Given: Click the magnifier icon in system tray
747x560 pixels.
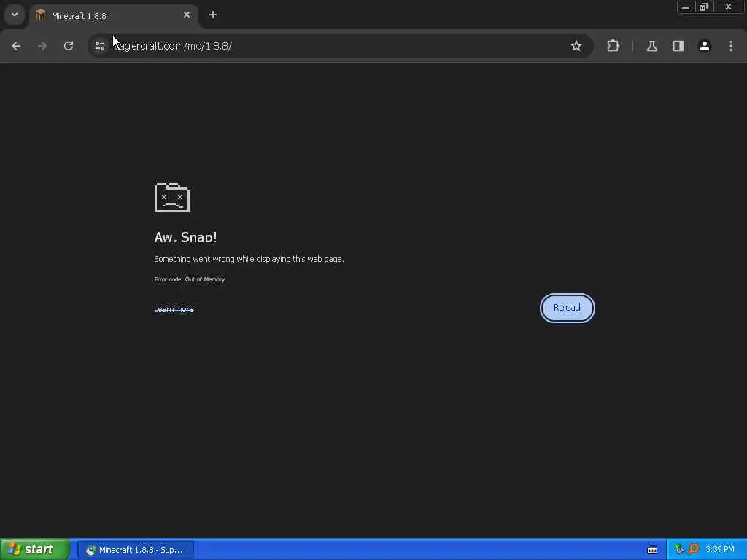Looking at the screenshot, I should click(x=693, y=550).
